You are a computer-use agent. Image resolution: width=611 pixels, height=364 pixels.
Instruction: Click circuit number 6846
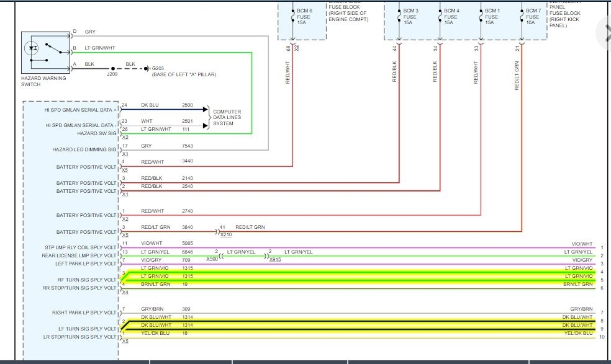188,252
